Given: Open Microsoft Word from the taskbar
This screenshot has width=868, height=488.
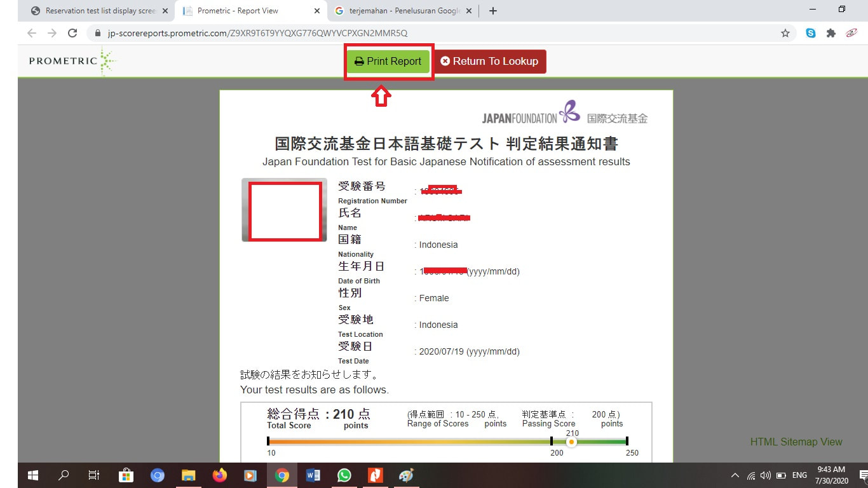Looking at the screenshot, I should point(313,475).
